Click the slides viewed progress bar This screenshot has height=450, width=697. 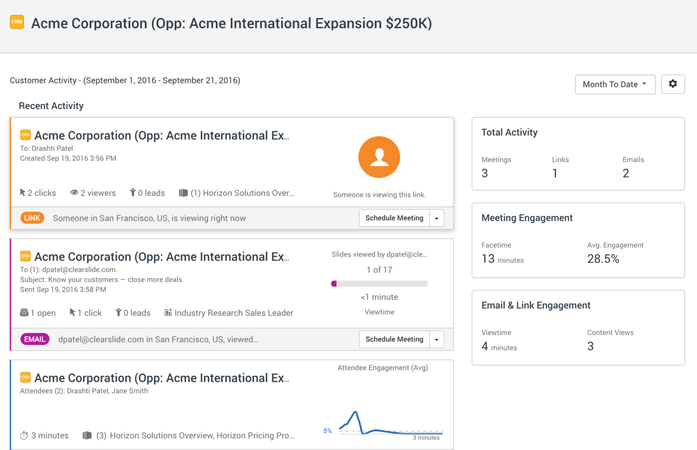coord(380,284)
